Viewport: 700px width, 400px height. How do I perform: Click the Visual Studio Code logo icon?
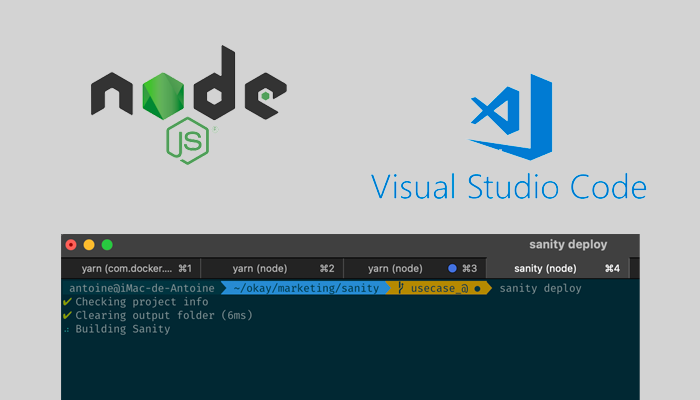click(511, 117)
